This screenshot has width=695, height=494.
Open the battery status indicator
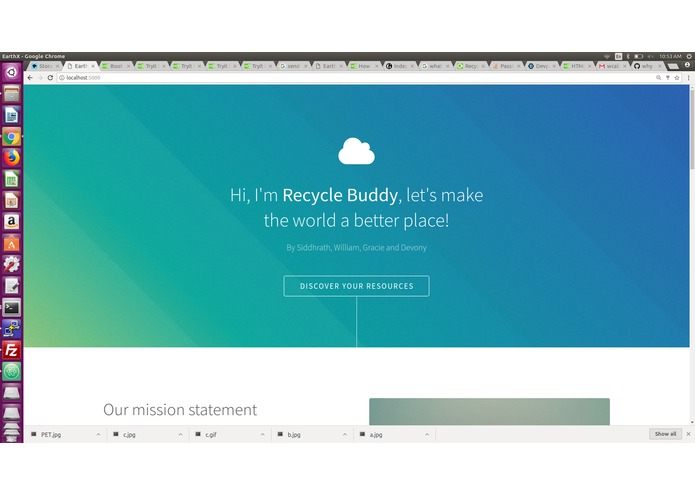click(x=638, y=56)
